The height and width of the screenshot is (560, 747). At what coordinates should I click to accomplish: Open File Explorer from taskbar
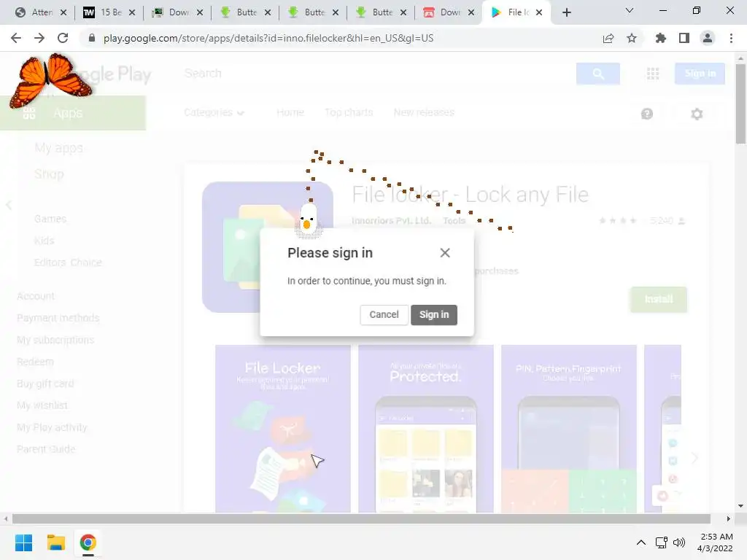click(x=55, y=542)
